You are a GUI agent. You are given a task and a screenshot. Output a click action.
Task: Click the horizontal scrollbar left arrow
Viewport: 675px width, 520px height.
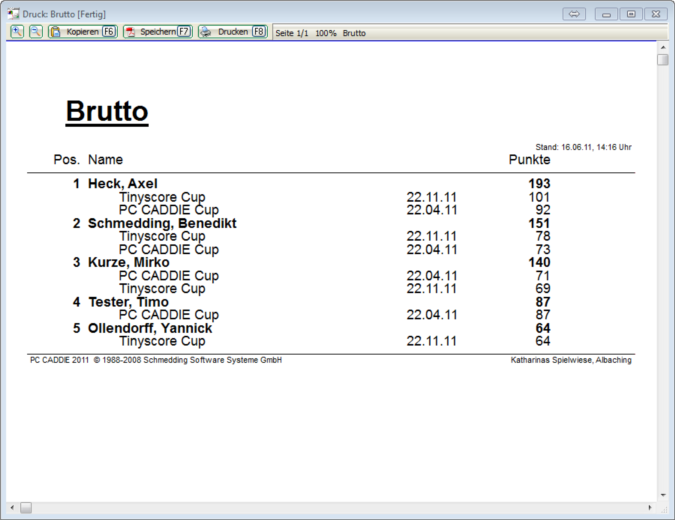tap(11, 508)
